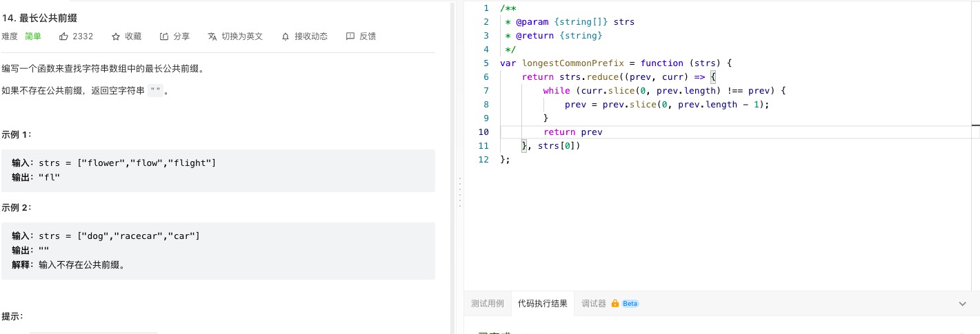Image resolution: width=980 pixels, height=334 pixels.
Task: Click the 示例 2 heading
Action: click(17, 207)
